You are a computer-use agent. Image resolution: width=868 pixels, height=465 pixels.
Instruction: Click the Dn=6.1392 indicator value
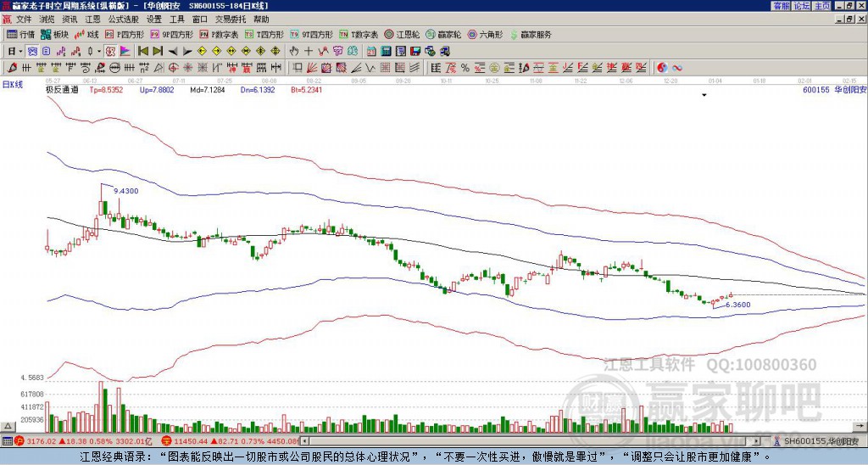point(258,89)
